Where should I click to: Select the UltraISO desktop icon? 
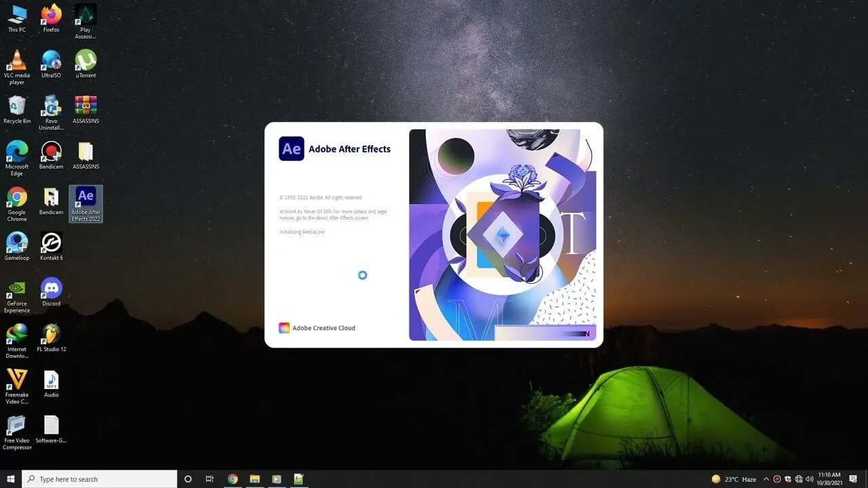pos(51,64)
